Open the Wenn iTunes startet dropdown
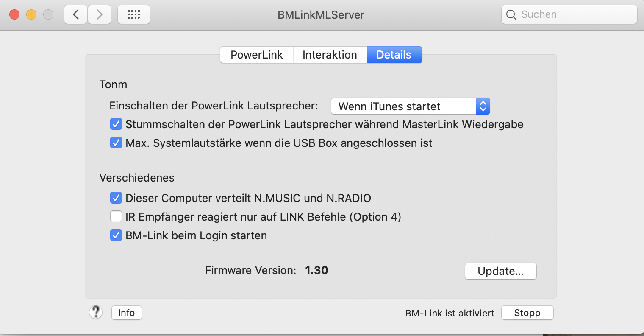Image resolution: width=644 pixels, height=336 pixels. pyautogui.click(x=410, y=106)
